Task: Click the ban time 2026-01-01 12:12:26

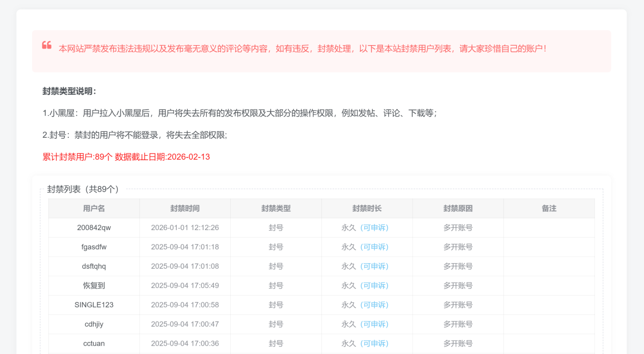Action: click(x=185, y=228)
